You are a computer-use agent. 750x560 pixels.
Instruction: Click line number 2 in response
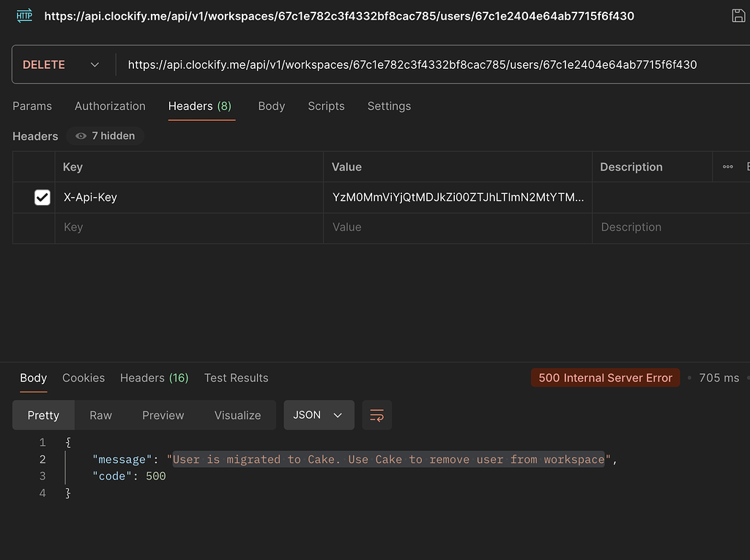42,460
